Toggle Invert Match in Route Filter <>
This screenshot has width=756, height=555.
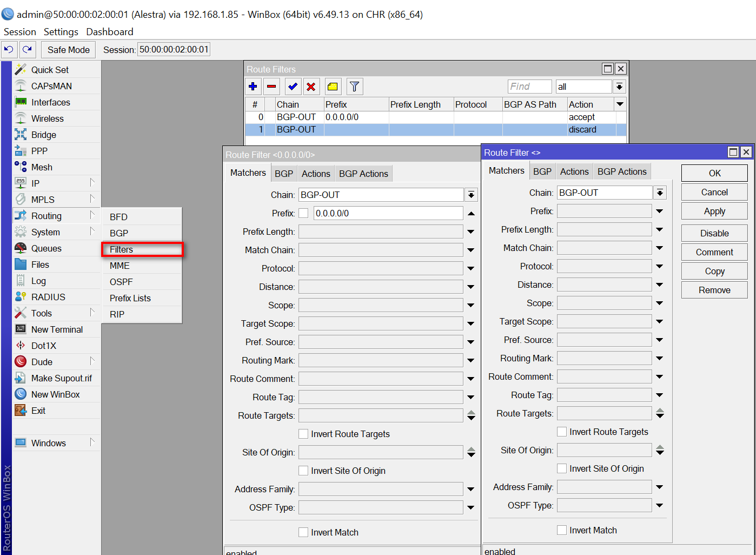562,530
